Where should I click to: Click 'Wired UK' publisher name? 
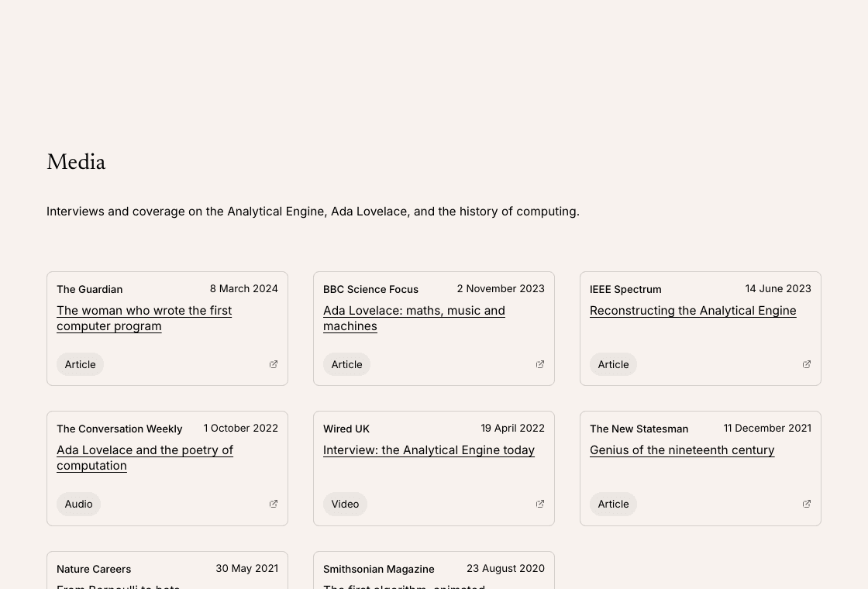click(x=346, y=429)
